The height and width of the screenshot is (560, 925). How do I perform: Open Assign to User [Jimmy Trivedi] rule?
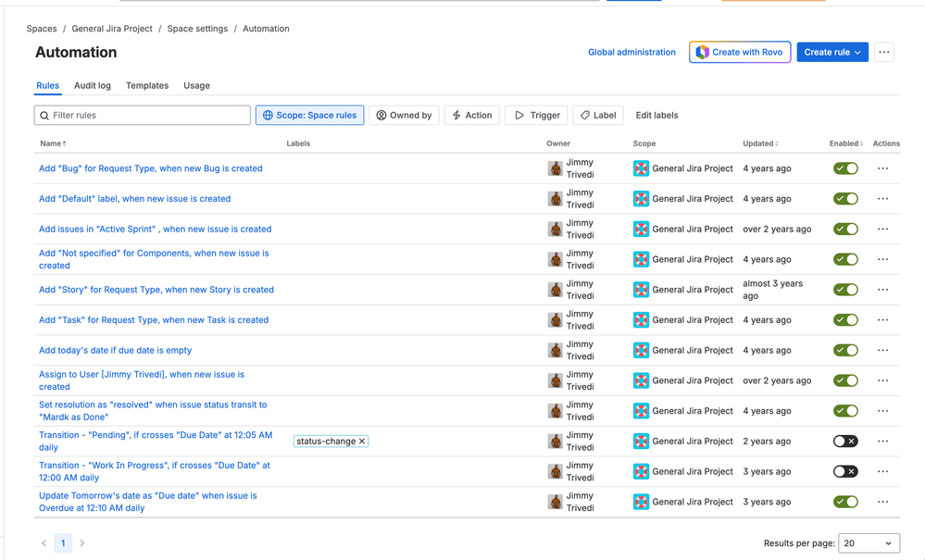(x=142, y=380)
